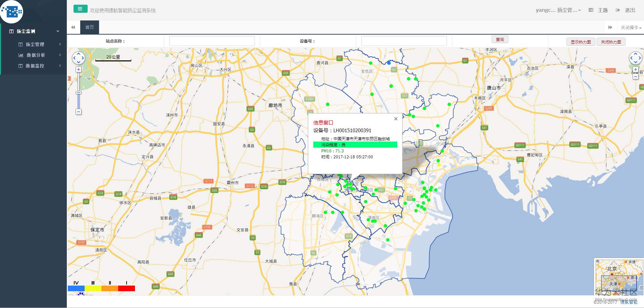
Task: Click the 涿州市 map label
Action: point(172,115)
